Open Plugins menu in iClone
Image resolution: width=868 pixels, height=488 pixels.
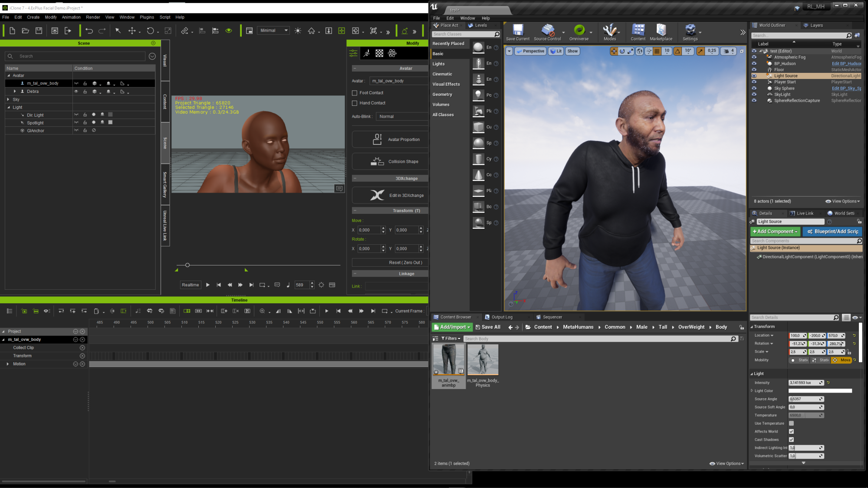147,17
